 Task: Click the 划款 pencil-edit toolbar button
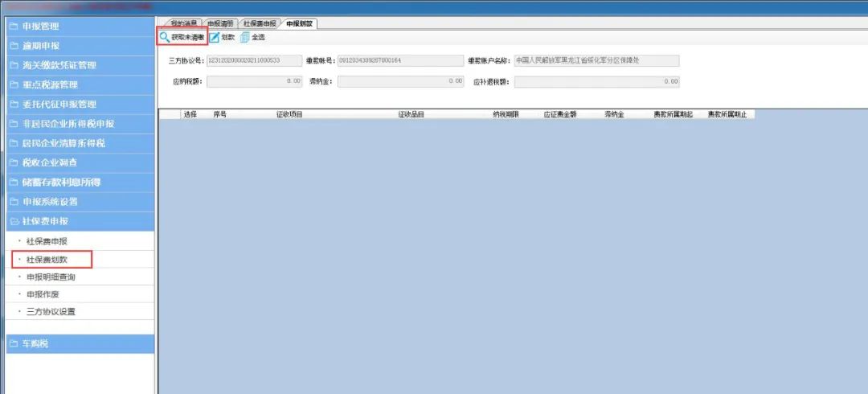tap(222, 37)
